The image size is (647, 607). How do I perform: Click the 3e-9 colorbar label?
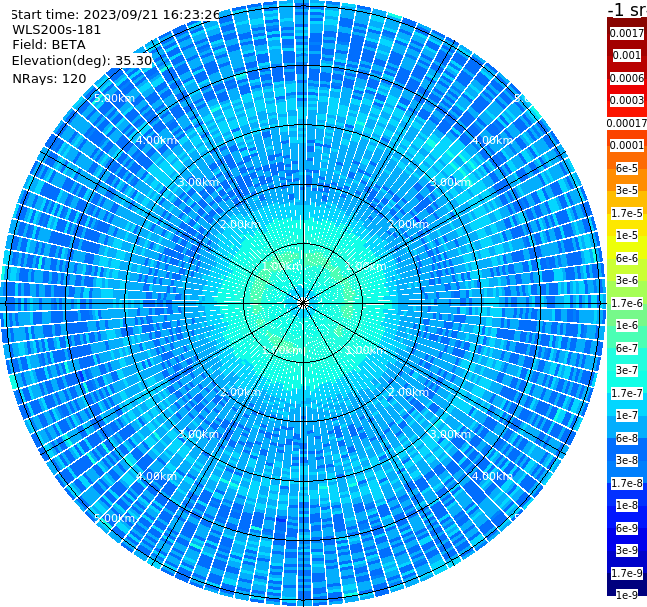coord(627,550)
